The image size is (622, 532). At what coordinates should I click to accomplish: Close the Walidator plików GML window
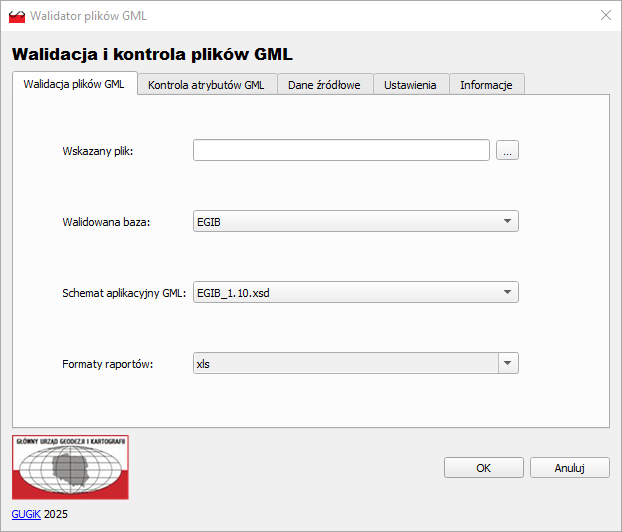(x=604, y=15)
